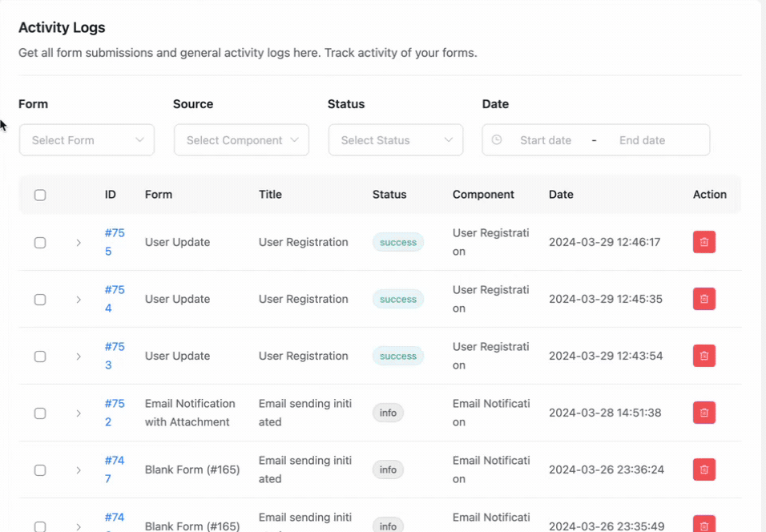This screenshot has height=532, width=766.
Task: Open log entry link #752
Action: 114,413
